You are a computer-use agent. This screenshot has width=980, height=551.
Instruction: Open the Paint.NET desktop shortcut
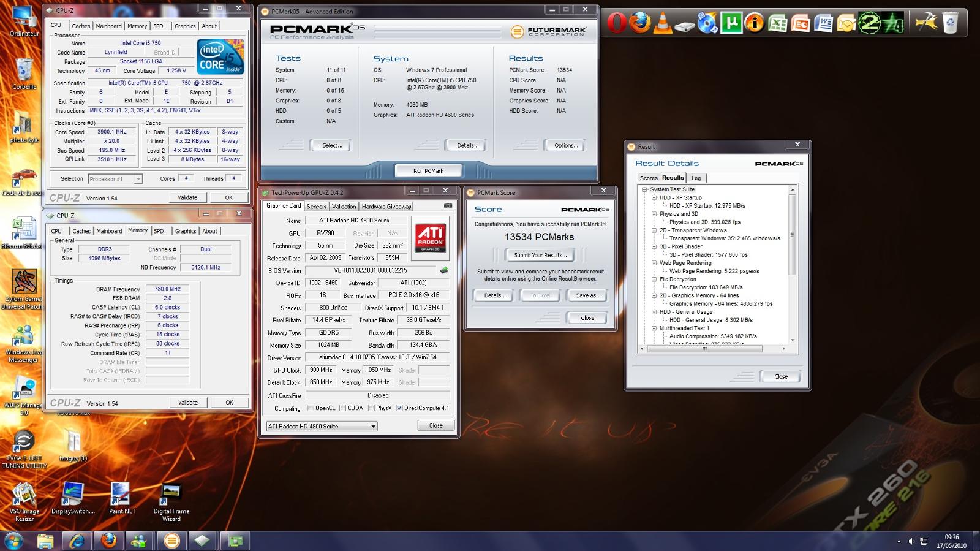coord(121,498)
